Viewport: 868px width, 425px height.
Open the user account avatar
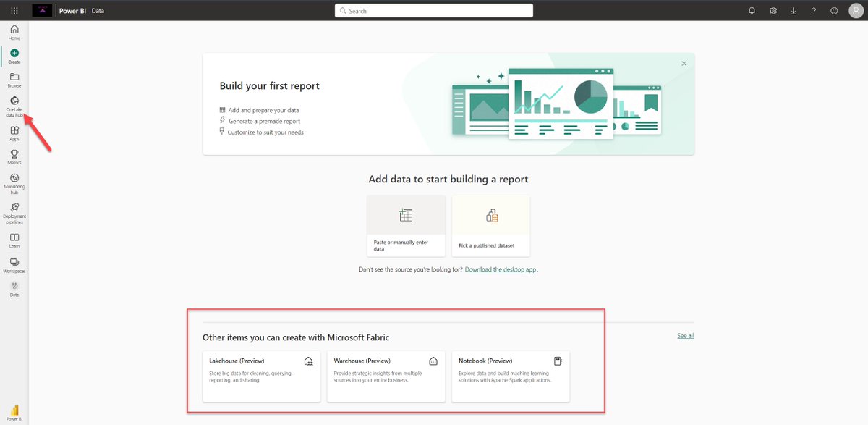point(855,11)
